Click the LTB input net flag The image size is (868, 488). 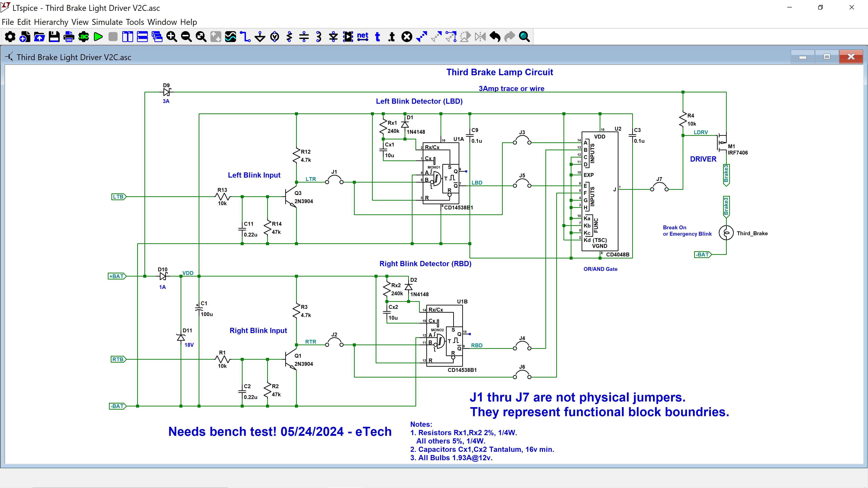[x=119, y=197]
